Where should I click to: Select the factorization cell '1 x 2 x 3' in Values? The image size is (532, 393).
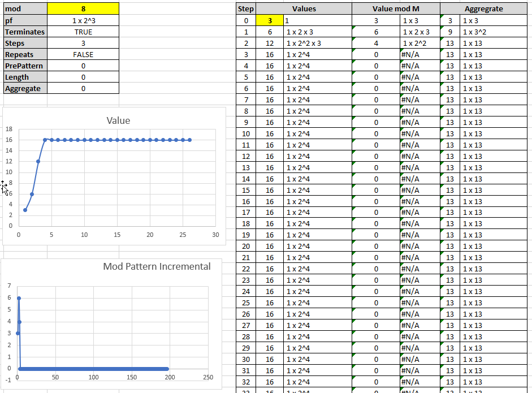318,32
